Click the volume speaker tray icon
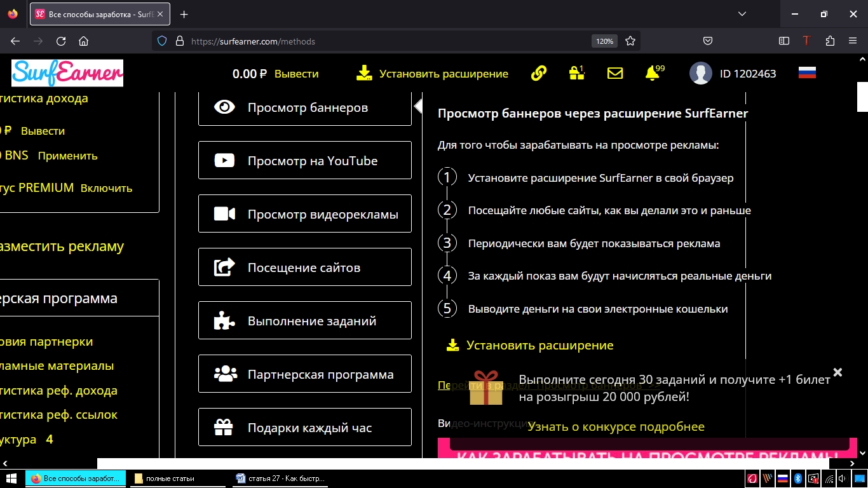The image size is (868, 488). click(x=843, y=478)
